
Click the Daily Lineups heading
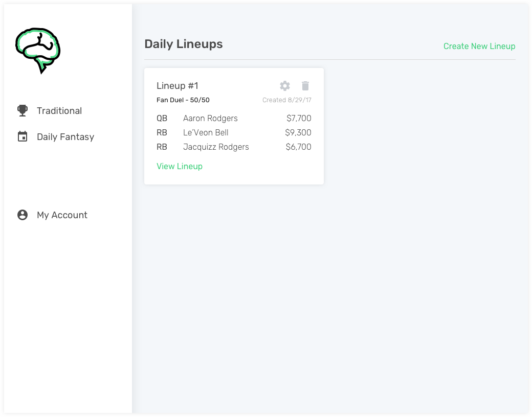pos(184,44)
